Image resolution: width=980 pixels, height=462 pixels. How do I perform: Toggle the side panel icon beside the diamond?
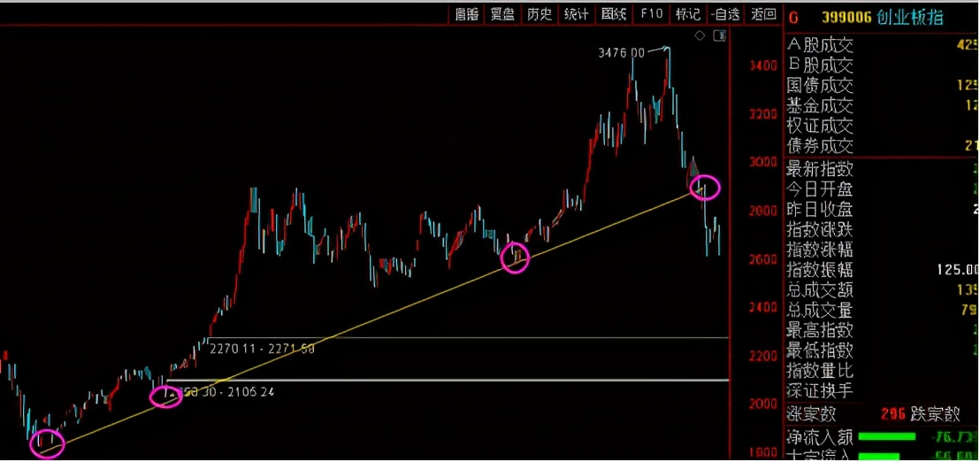(x=721, y=35)
